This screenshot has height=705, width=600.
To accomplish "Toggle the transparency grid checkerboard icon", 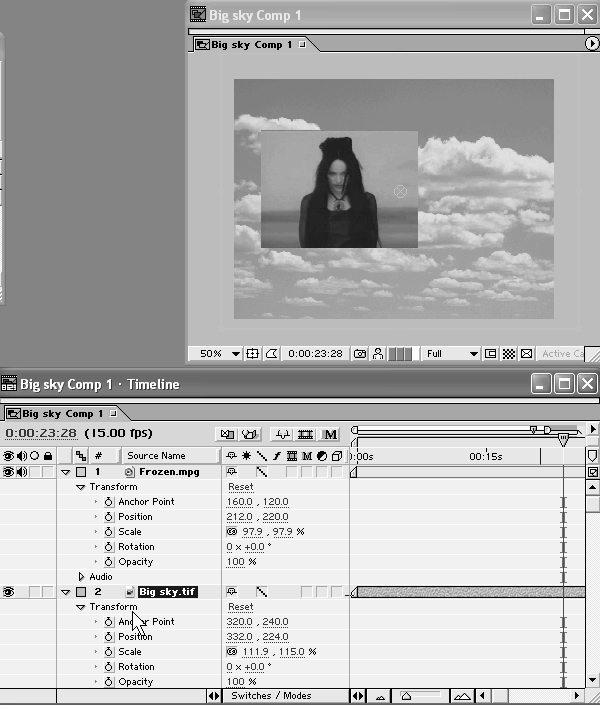I will point(508,353).
